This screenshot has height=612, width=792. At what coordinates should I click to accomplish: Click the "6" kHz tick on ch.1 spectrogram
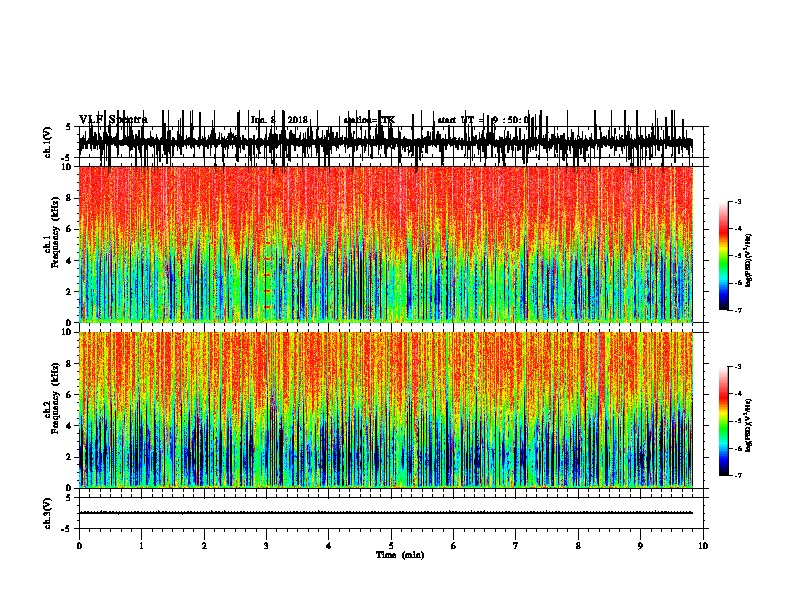tap(69, 229)
